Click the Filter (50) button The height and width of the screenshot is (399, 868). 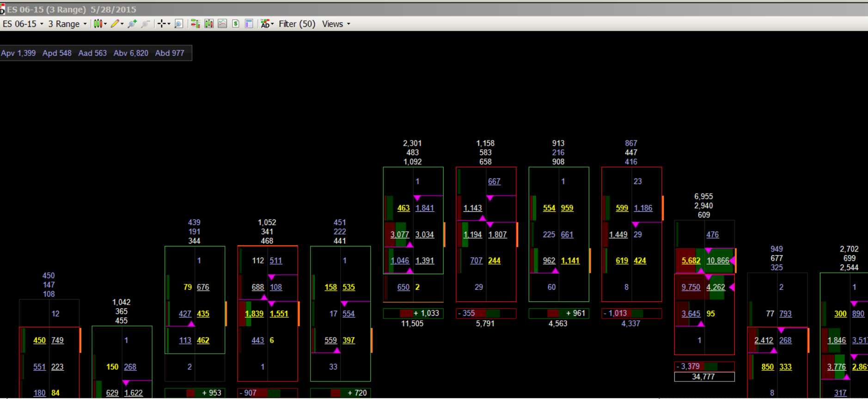coord(297,24)
